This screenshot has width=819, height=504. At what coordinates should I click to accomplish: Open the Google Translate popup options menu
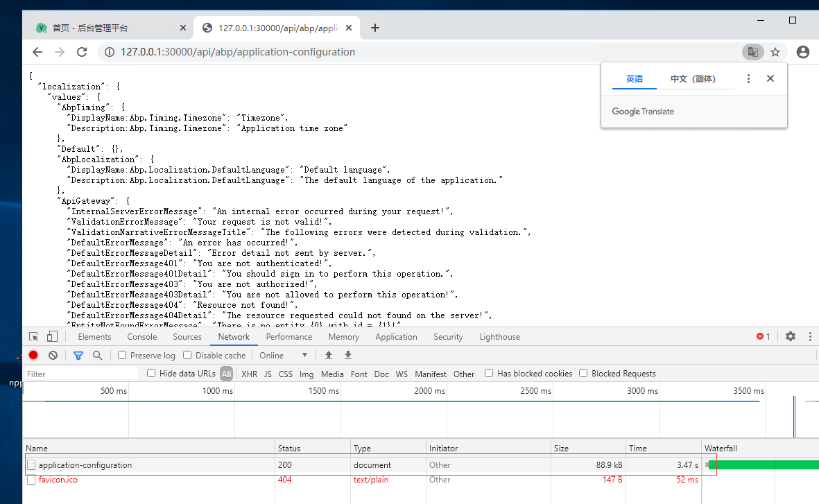point(748,78)
